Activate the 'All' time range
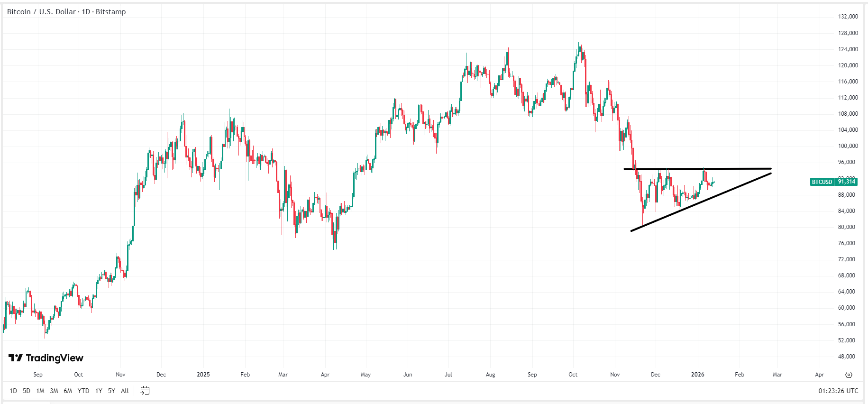 coord(125,391)
